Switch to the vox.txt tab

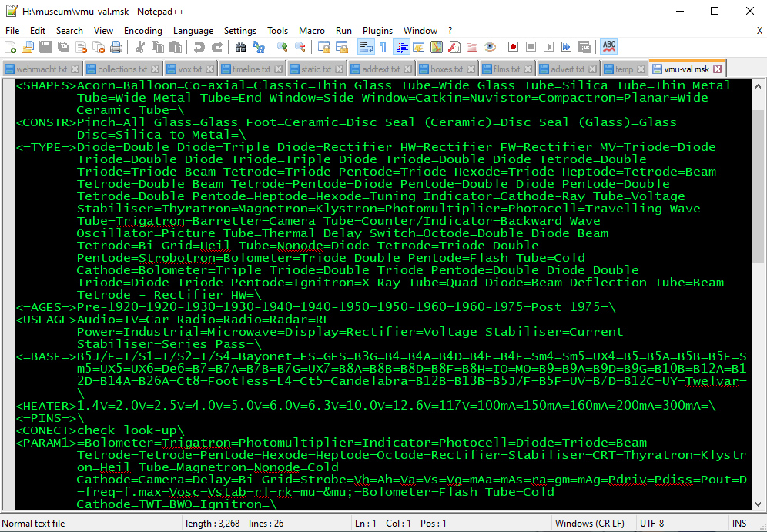[189, 69]
